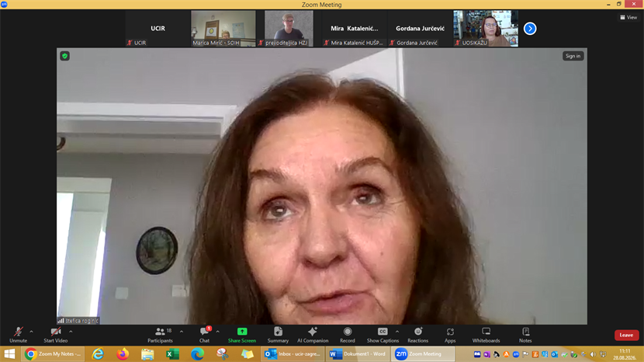This screenshot has width=644, height=362.
Task: Show next participants with blue arrow
Action: point(530,29)
